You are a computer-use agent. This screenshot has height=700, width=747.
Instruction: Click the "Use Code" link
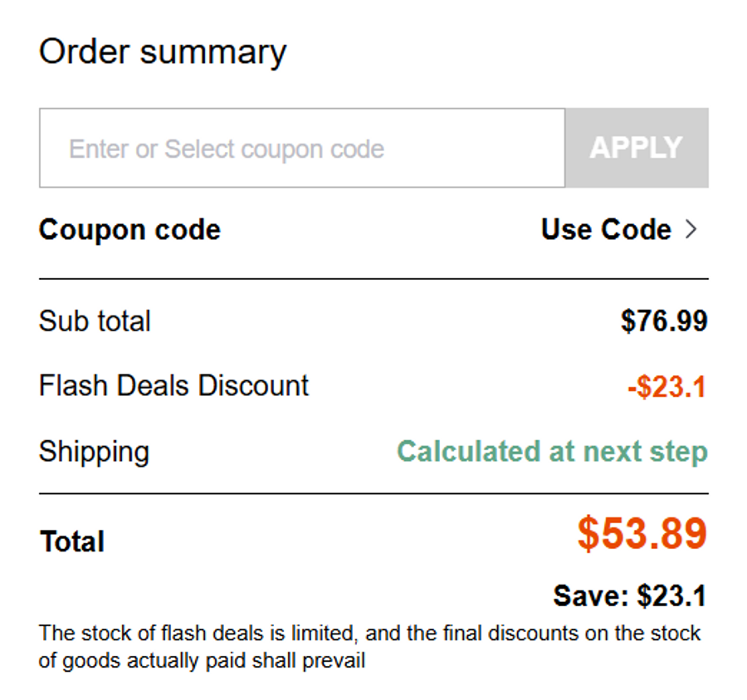tap(606, 229)
